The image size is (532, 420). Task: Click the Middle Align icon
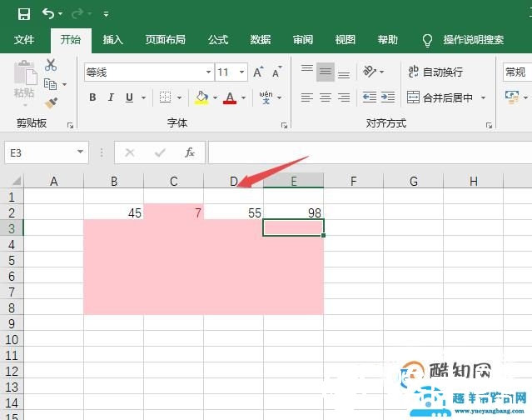326,72
